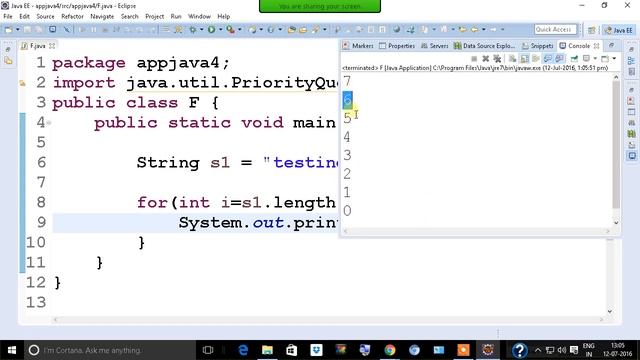Switch to the Snippets tab
The height and width of the screenshot is (360, 640).
pos(538,46)
